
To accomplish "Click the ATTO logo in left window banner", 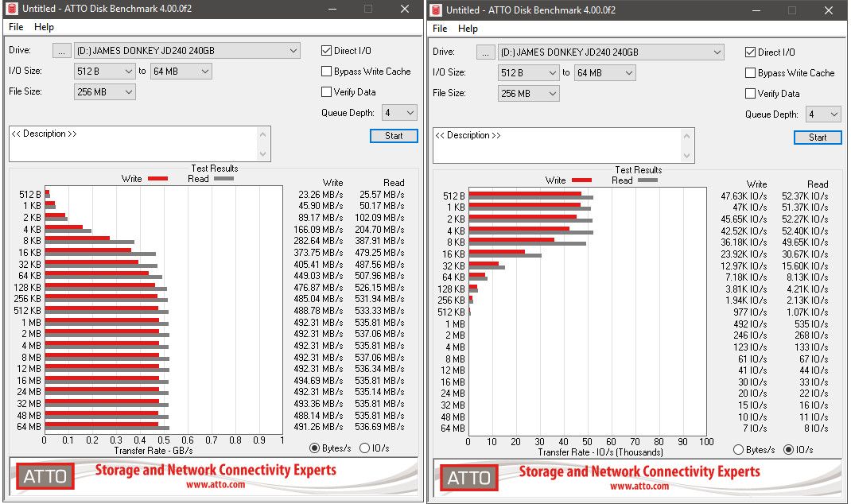I will [x=45, y=476].
